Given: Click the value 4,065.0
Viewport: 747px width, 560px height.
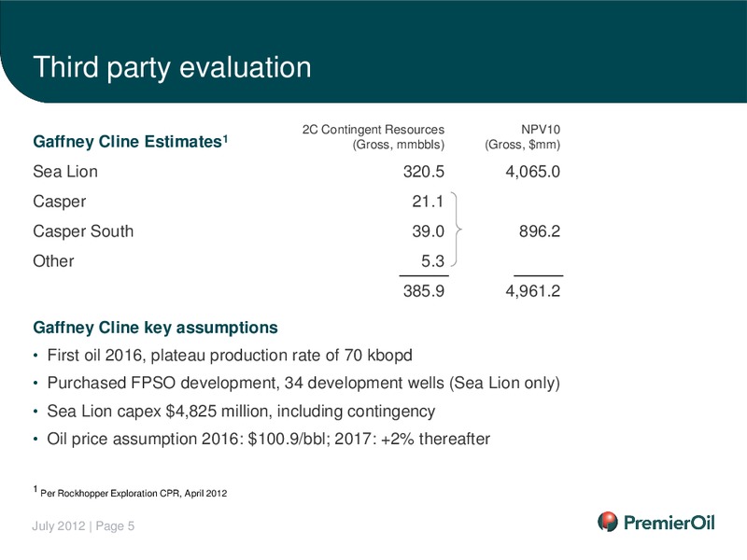Looking at the screenshot, I should [532, 172].
